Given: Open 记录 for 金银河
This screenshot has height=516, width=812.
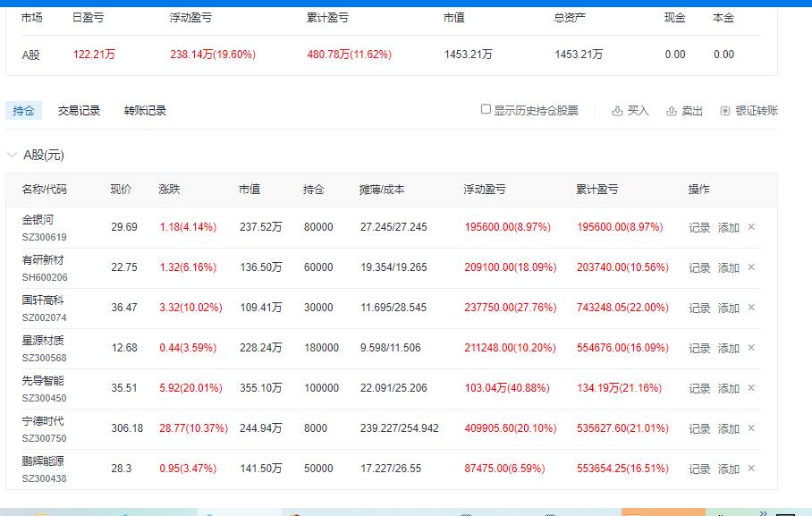Looking at the screenshot, I should coord(699,228).
